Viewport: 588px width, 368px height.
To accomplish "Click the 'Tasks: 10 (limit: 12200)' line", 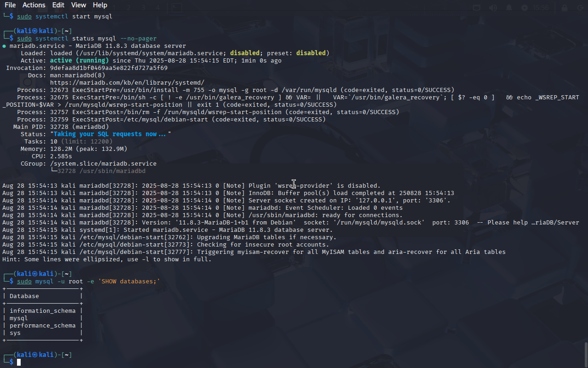I will (x=68, y=141).
